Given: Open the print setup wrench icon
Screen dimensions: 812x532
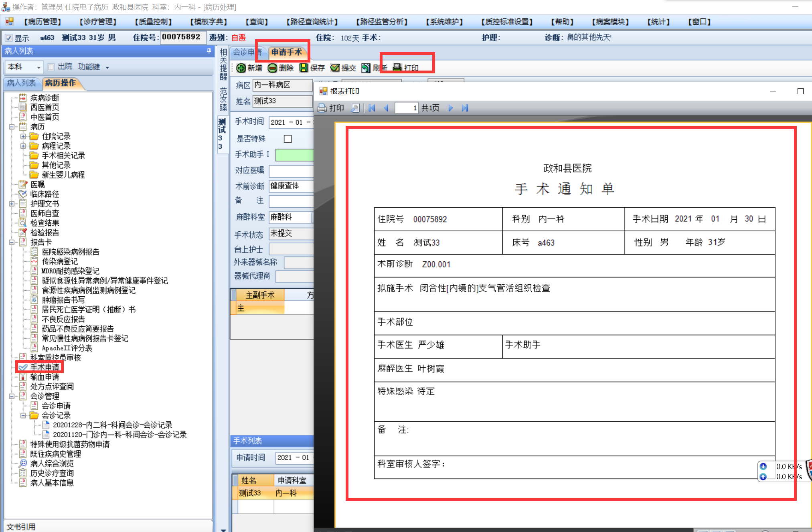Looking at the screenshot, I should click(x=355, y=108).
